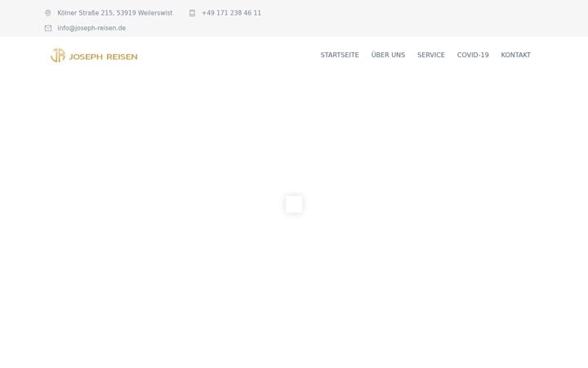This screenshot has height=368, width=588.
Task: Click the envelope email icon
Action: pos(48,28)
